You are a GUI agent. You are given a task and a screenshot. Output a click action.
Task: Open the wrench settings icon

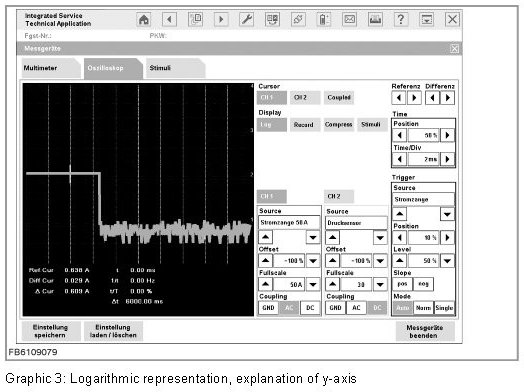tap(247, 19)
